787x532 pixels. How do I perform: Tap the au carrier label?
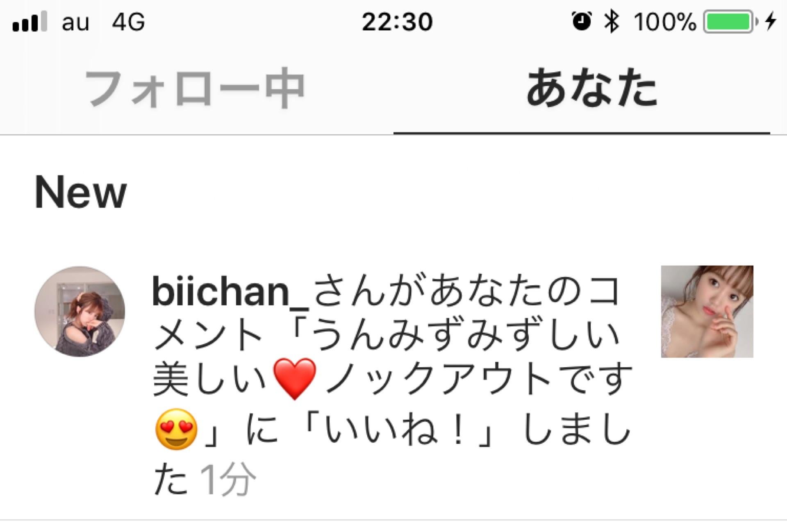75,23
